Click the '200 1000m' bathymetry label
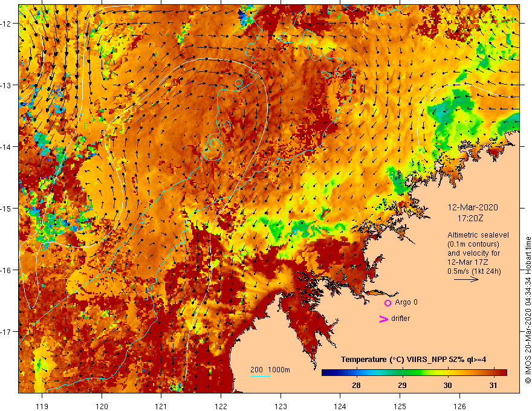The image size is (532, 411). [x=270, y=370]
